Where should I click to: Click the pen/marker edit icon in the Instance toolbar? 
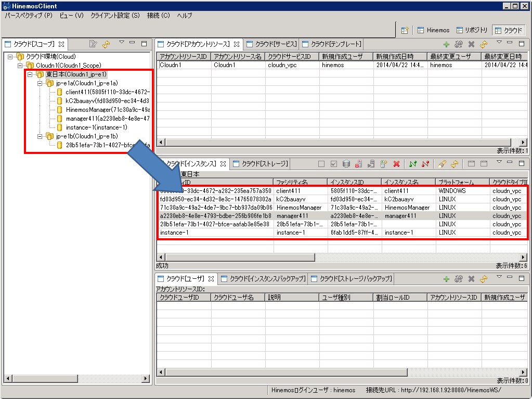click(442, 164)
